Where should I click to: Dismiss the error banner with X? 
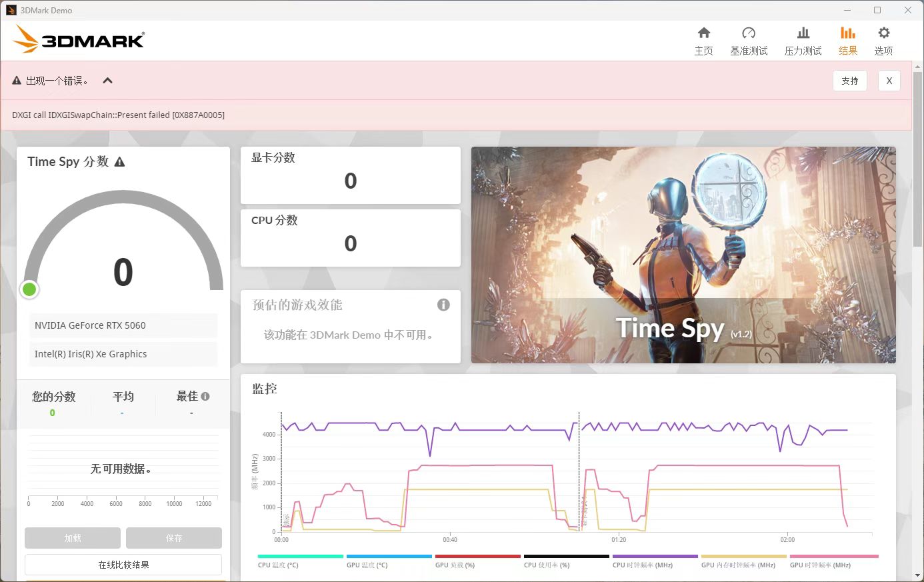889,81
